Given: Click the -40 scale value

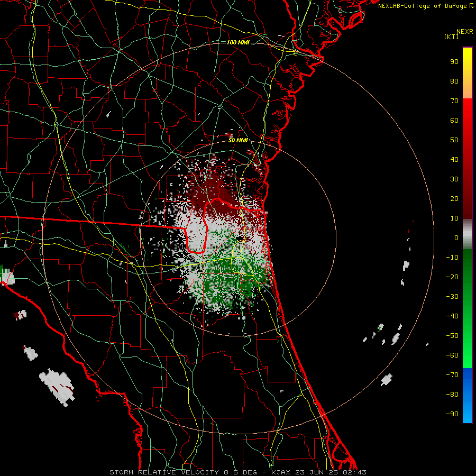Looking at the screenshot, I should point(452,316).
